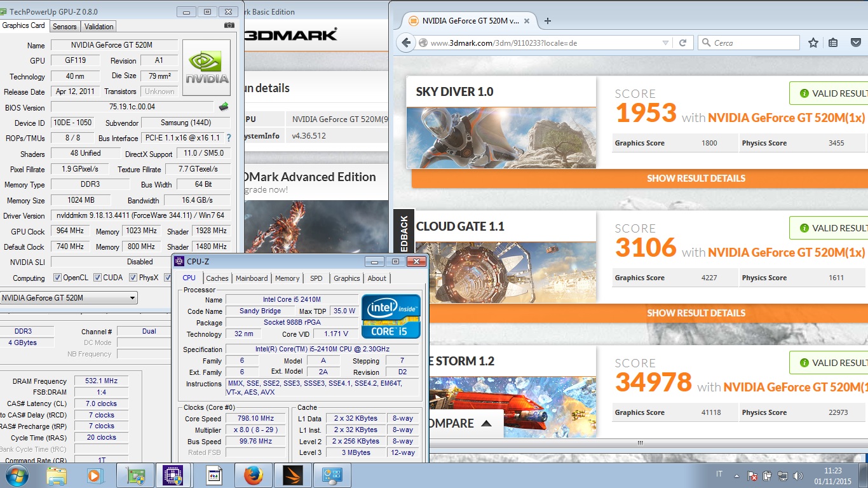868x488 pixels.
Task: Expand the COMPARE panel arrow
Action: coord(486,423)
